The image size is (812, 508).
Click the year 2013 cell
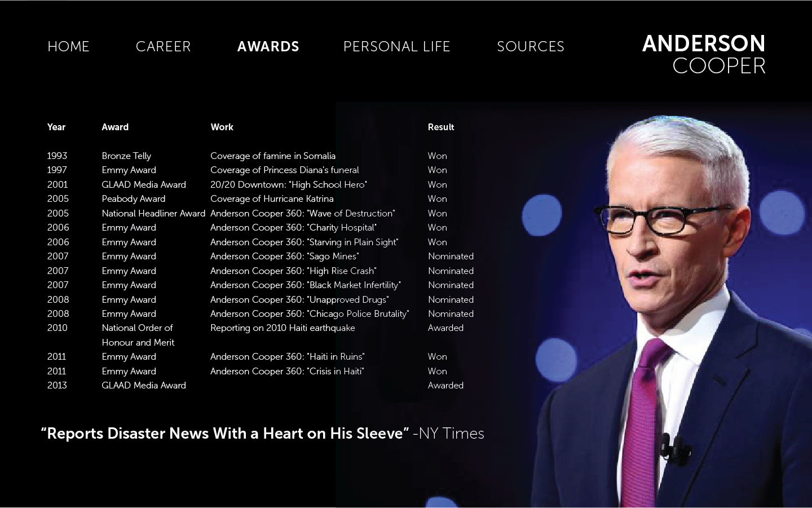(x=57, y=385)
